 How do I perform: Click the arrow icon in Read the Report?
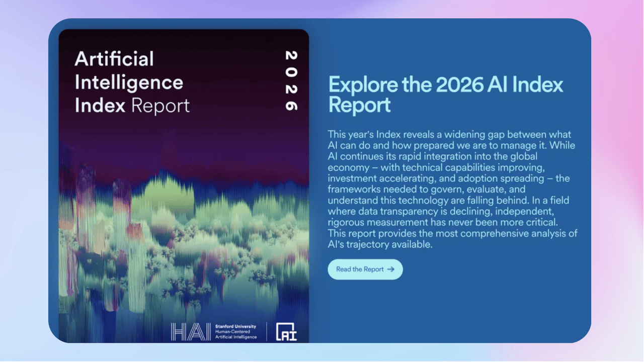[x=391, y=269]
